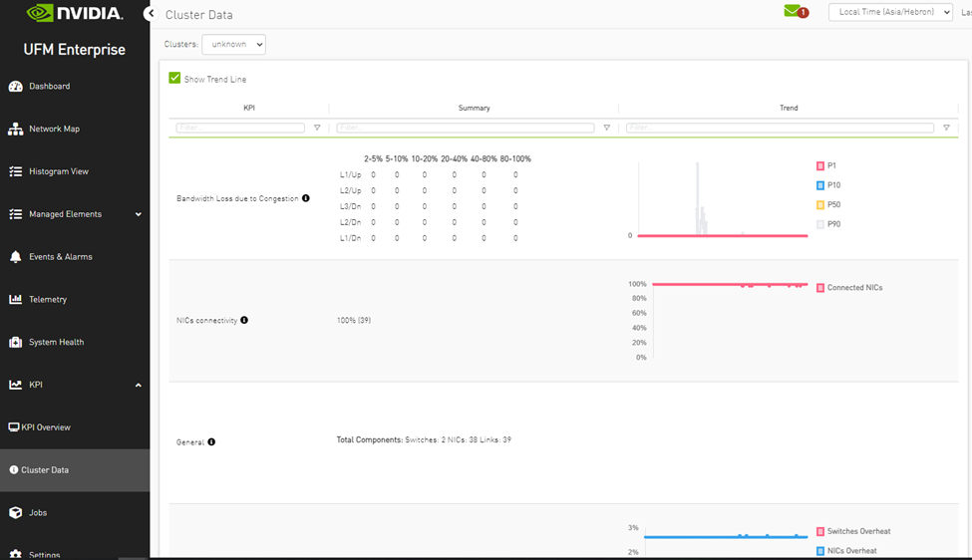Image resolution: width=972 pixels, height=560 pixels.
Task: Click the Summary column filter field
Action: tap(465, 128)
